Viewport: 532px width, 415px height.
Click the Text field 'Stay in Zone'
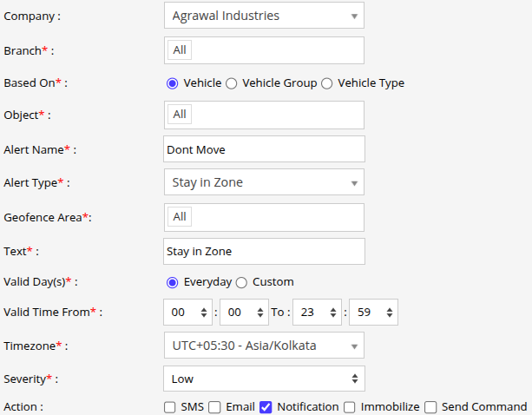[x=264, y=252]
